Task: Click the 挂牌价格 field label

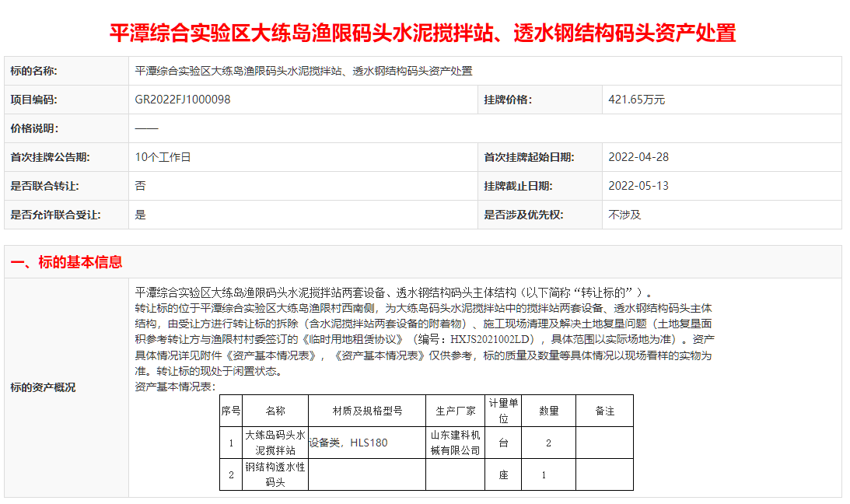Action: [x=508, y=100]
